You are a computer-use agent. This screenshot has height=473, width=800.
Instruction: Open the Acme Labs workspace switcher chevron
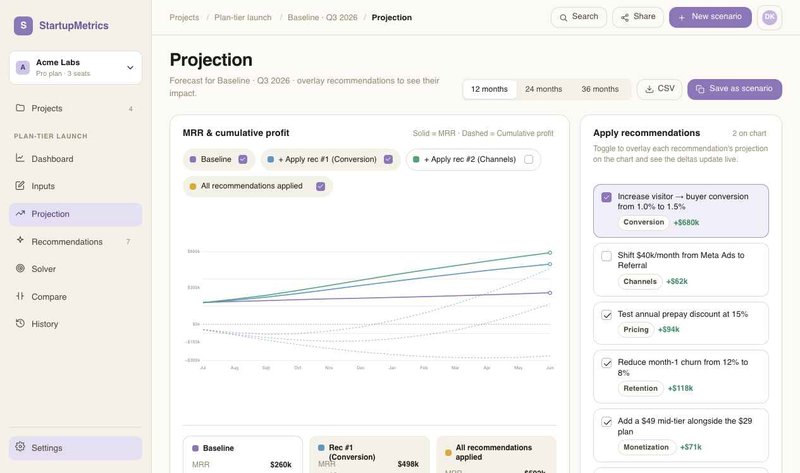pos(130,67)
